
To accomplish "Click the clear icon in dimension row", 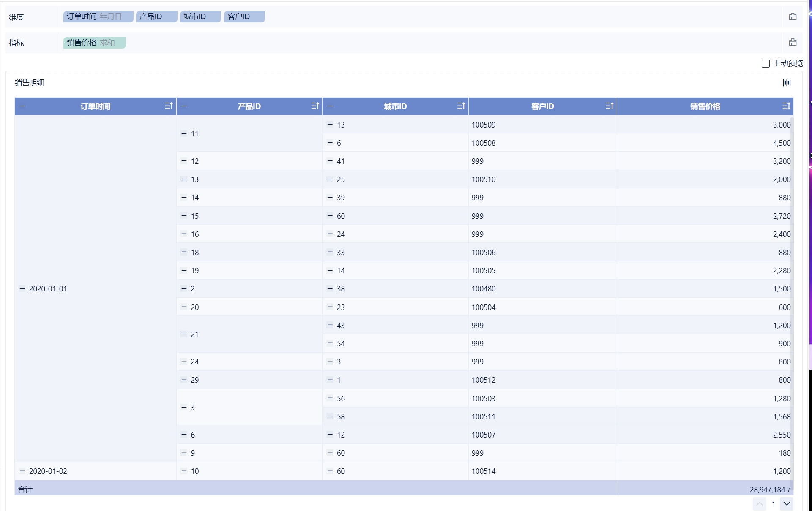I will [x=793, y=16].
